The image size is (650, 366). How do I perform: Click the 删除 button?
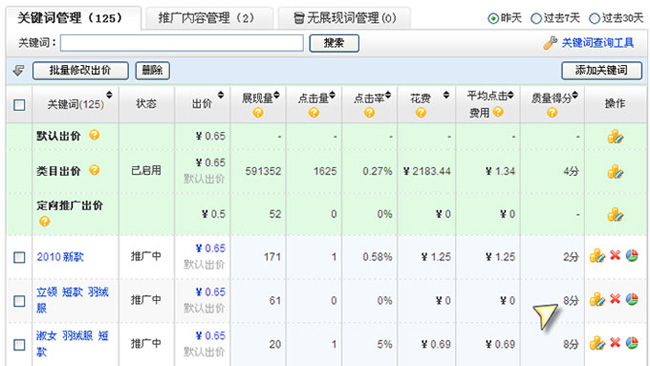click(x=152, y=70)
